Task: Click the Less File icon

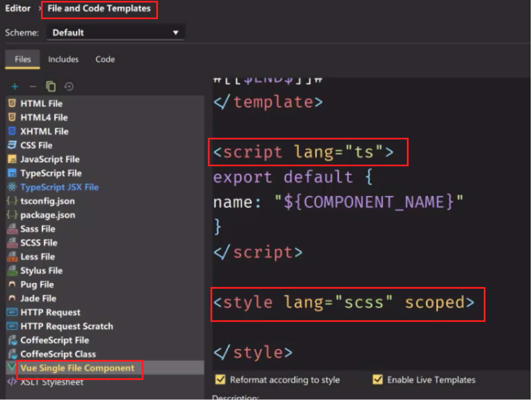Action: pyautogui.click(x=12, y=257)
